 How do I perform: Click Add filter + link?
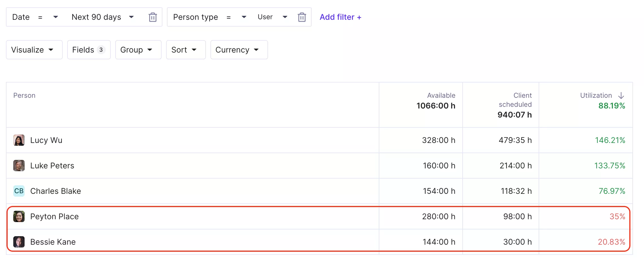tap(340, 17)
